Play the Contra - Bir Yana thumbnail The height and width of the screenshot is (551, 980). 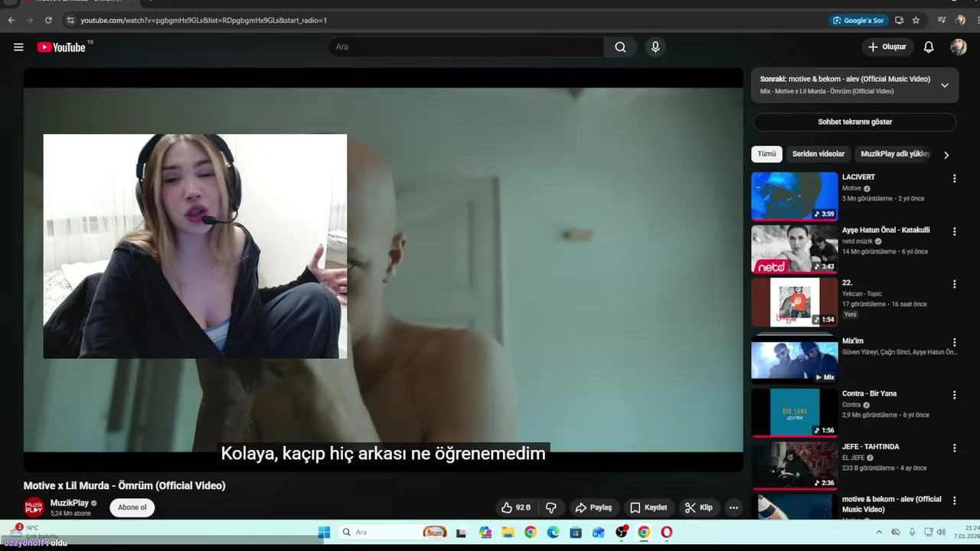[794, 412]
